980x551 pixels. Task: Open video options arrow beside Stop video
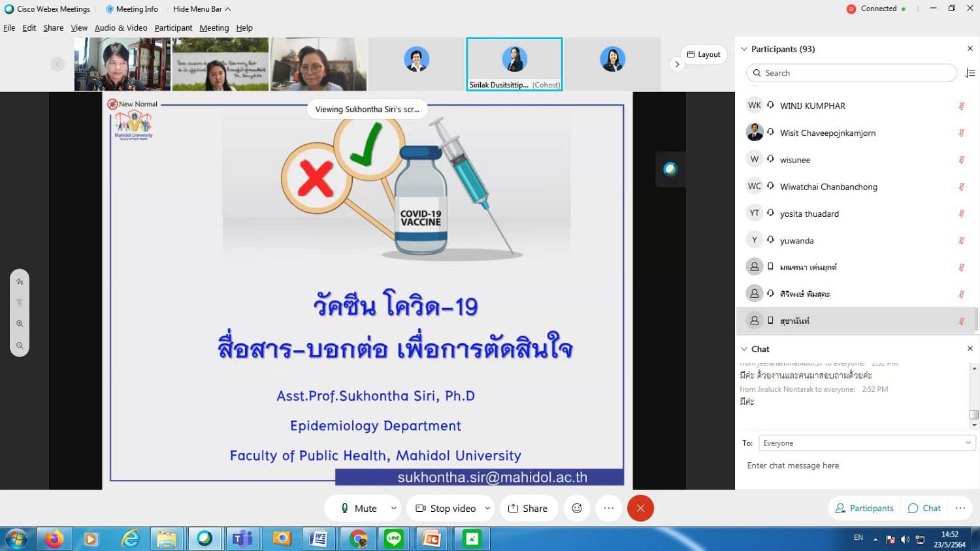[x=487, y=508]
